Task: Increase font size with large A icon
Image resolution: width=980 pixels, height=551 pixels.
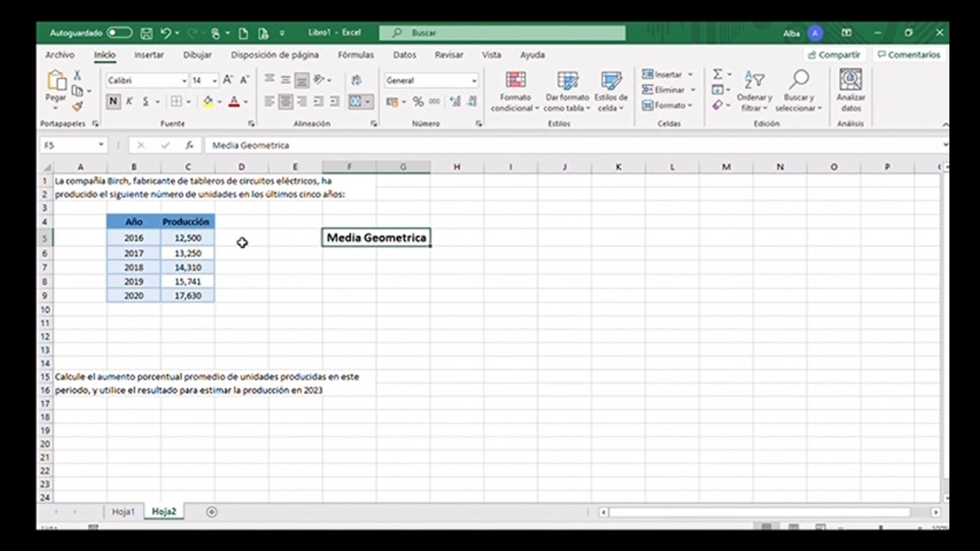Action: [x=228, y=80]
